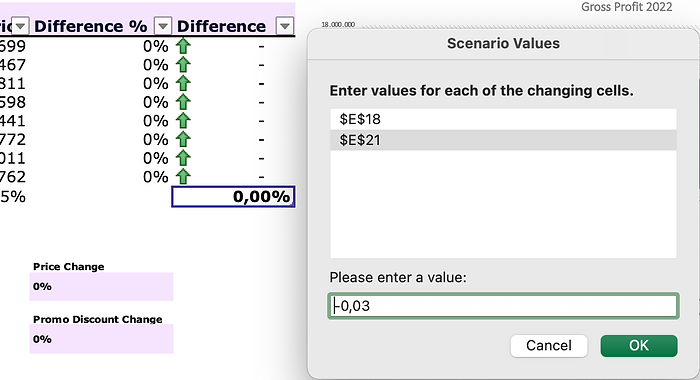Select the Price Change 0% cell
The height and width of the screenshot is (380, 700).
[x=101, y=287]
